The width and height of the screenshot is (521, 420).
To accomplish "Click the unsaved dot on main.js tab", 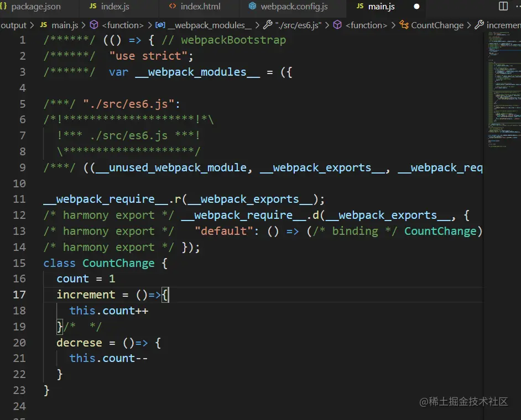I will 416,7.
